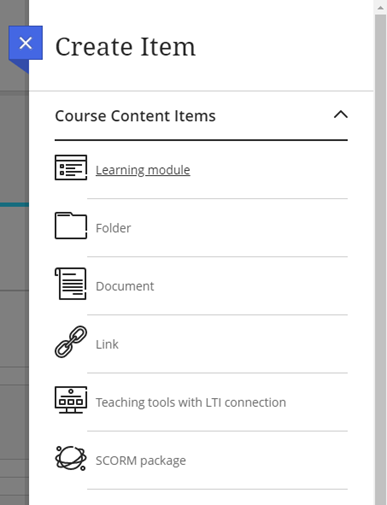Click the Folder icon
The height and width of the screenshot is (505, 387).
pyautogui.click(x=71, y=226)
